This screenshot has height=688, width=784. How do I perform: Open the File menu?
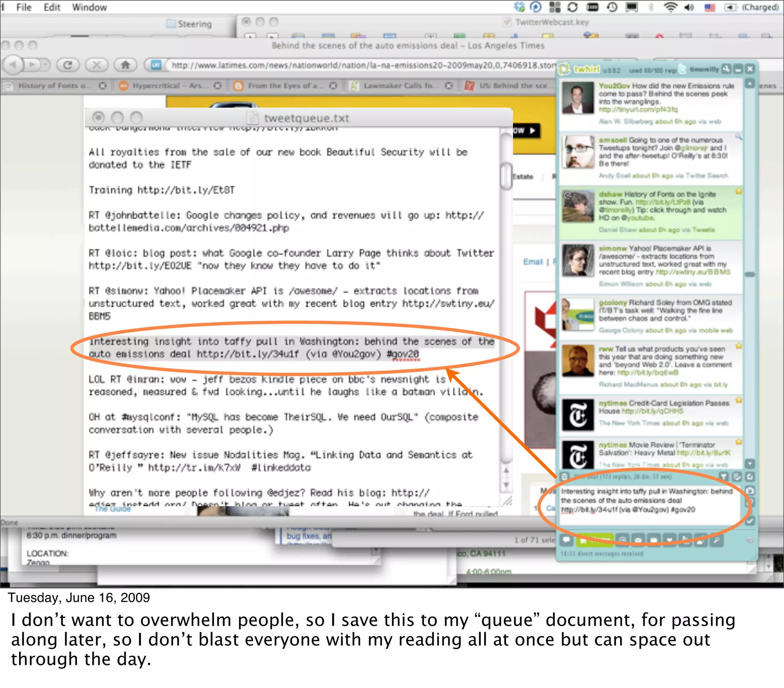(x=24, y=7)
